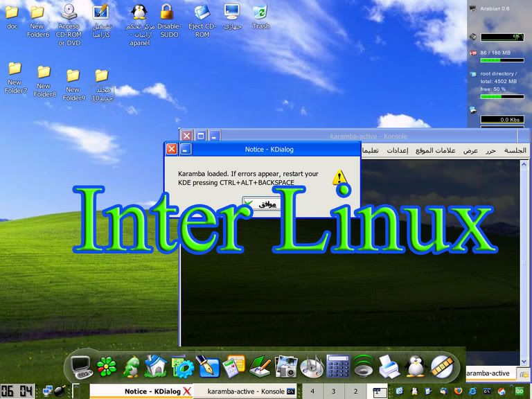Click the Tux penguin icon in the dock

[416, 366]
